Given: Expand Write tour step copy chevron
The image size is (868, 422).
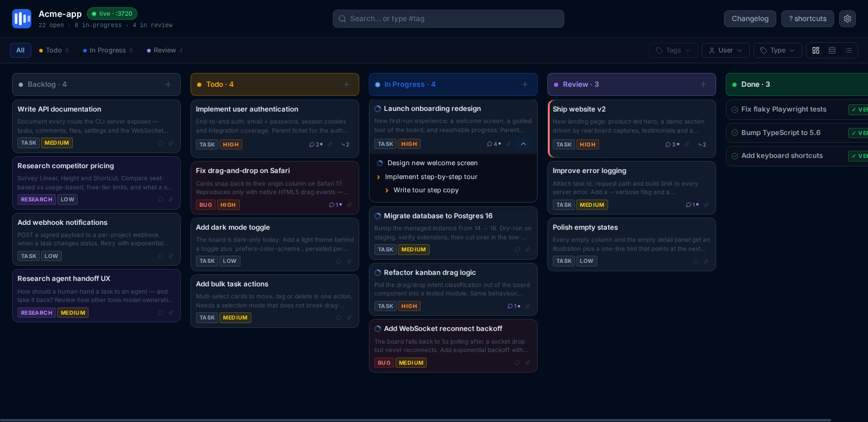Looking at the screenshot, I should (x=387, y=191).
